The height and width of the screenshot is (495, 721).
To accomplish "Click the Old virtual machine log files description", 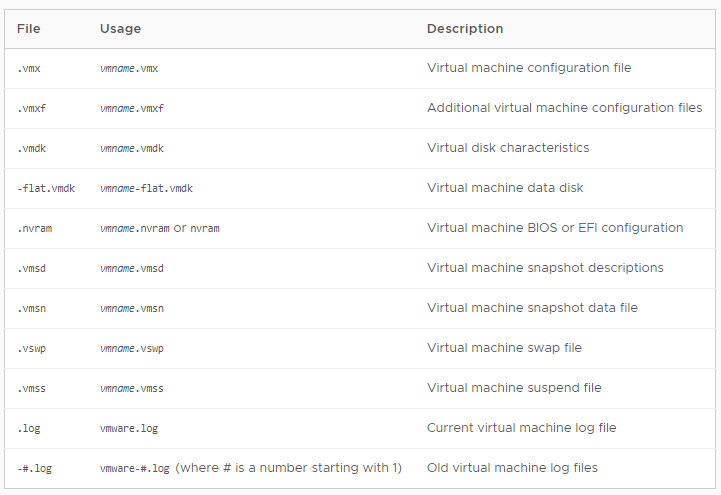I will 512,467.
